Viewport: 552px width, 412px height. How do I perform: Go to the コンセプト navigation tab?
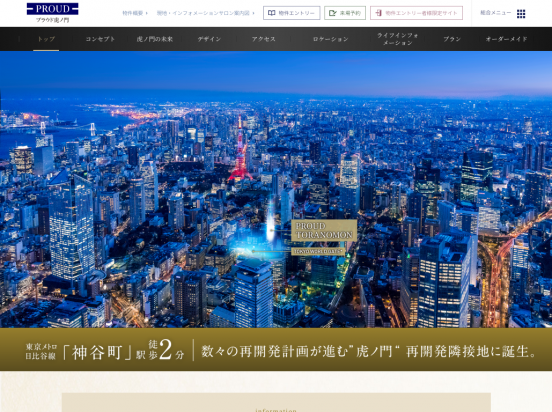point(100,39)
